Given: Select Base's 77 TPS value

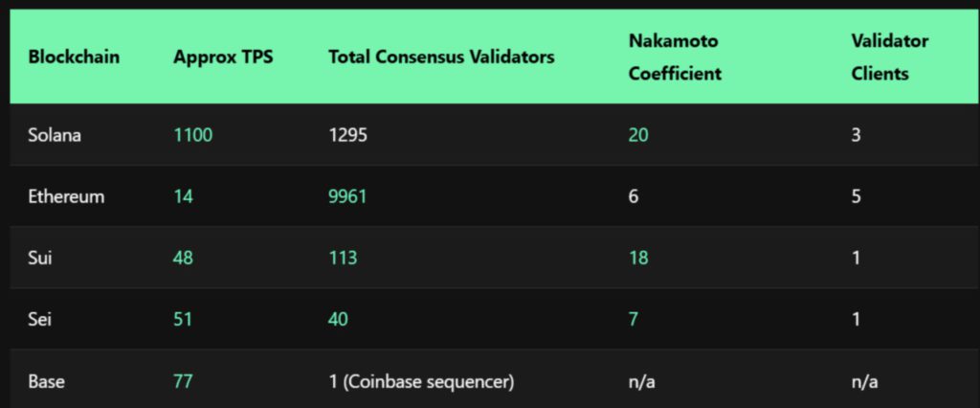Looking at the screenshot, I should [x=183, y=381].
